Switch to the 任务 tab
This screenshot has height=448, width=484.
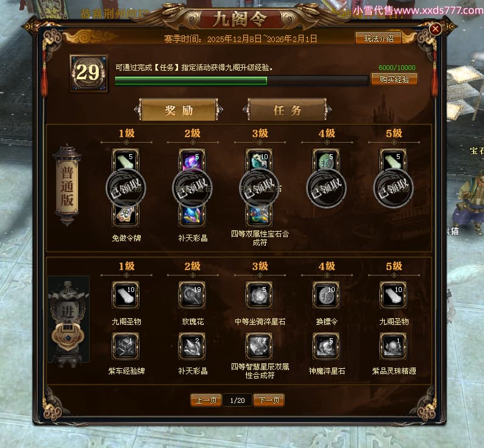coord(287,110)
